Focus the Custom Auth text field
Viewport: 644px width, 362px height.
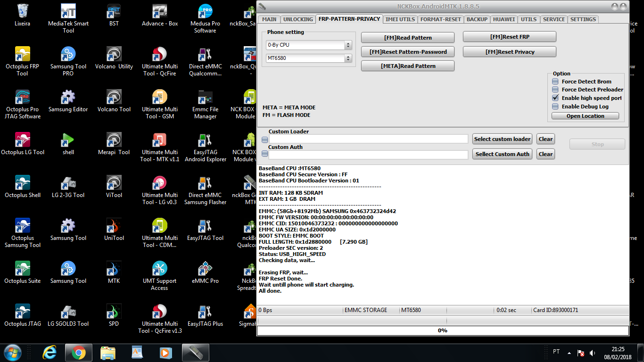369,155
